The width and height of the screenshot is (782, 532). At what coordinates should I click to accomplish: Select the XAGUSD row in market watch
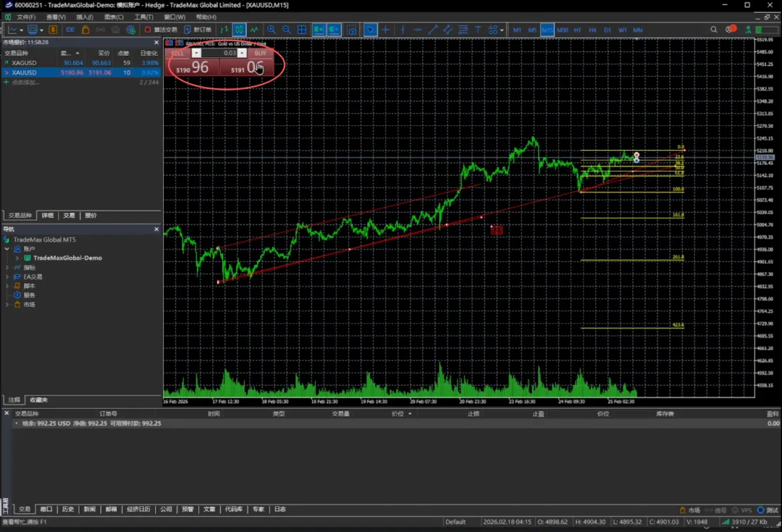pyautogui.click(x=24, y=63)
